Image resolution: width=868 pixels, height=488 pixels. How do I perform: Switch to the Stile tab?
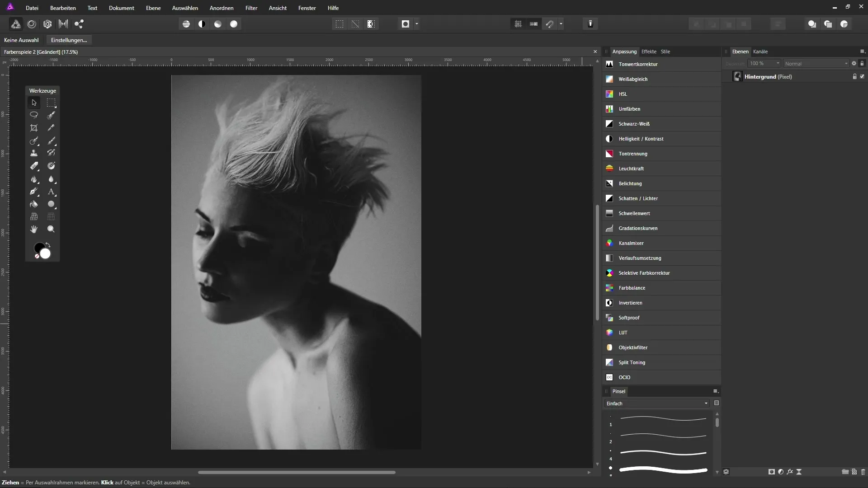tap(665, 52)
